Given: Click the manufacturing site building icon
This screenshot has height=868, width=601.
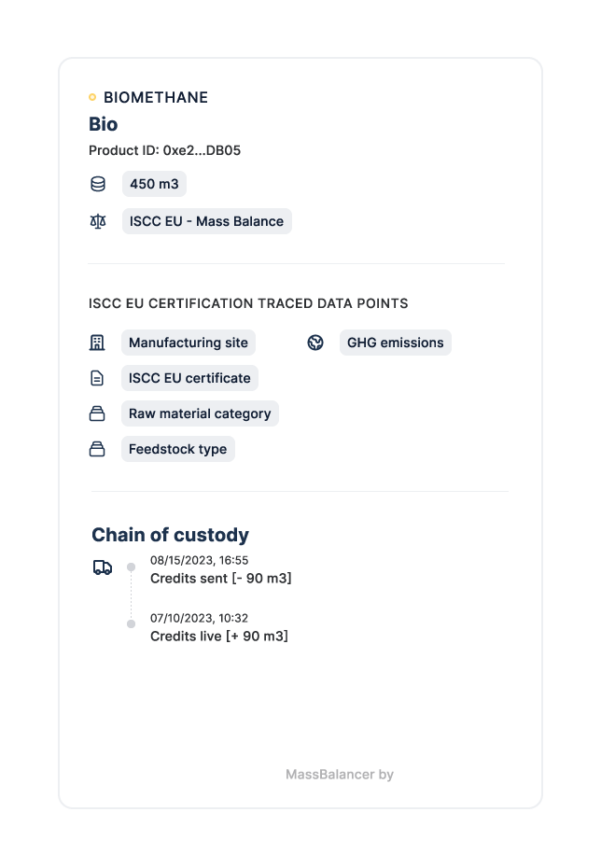Looking at the screenshot, I should (x=97, y=343).
